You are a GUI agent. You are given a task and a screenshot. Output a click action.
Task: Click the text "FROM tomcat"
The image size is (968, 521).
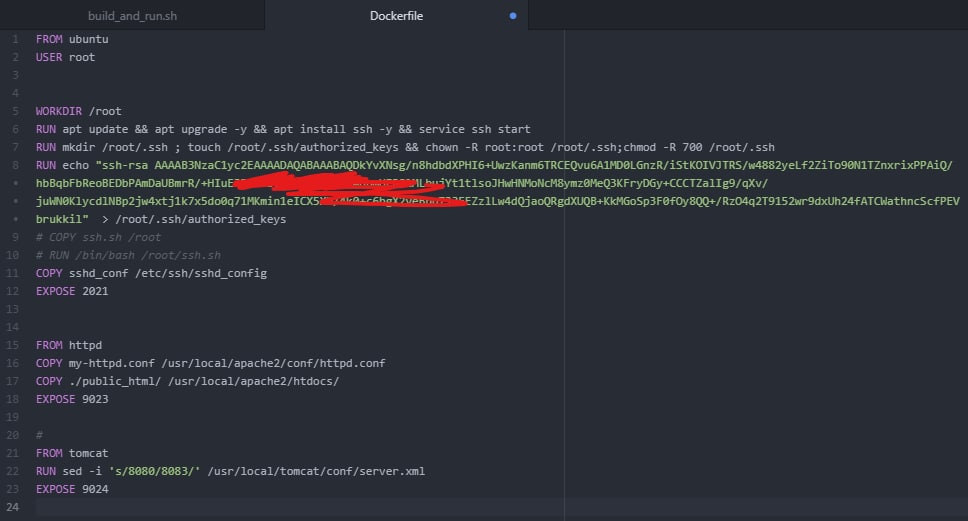72,453
